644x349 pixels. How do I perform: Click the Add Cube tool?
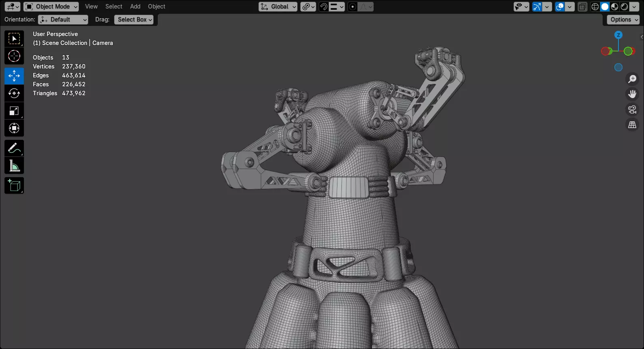click(14, 186)
